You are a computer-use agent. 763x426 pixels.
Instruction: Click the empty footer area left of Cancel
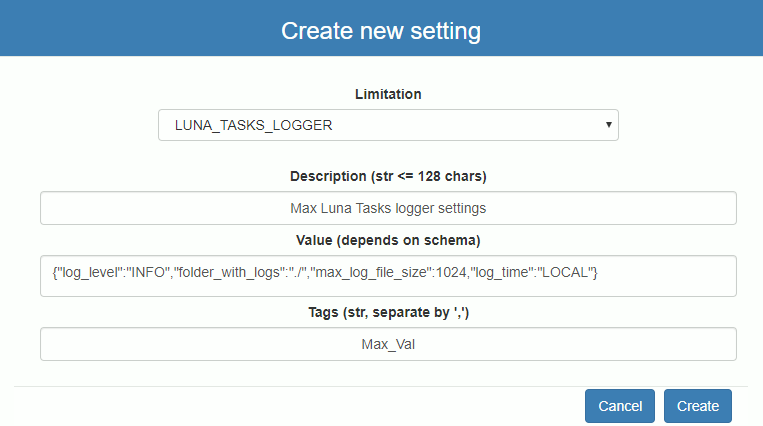(300, 406)
